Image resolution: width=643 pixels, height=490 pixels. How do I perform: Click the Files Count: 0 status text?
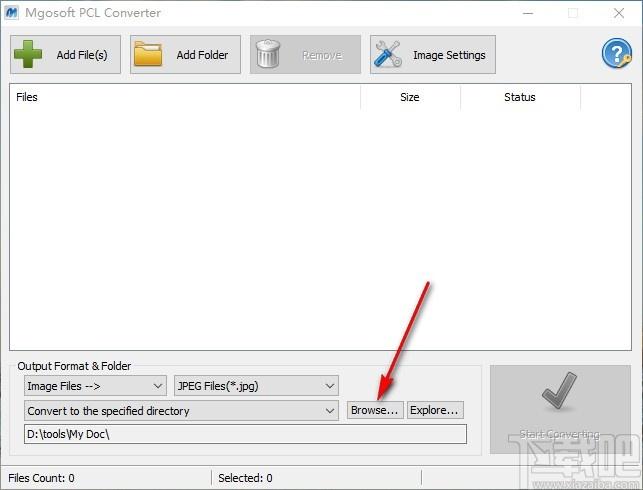[x=41, y=478]
